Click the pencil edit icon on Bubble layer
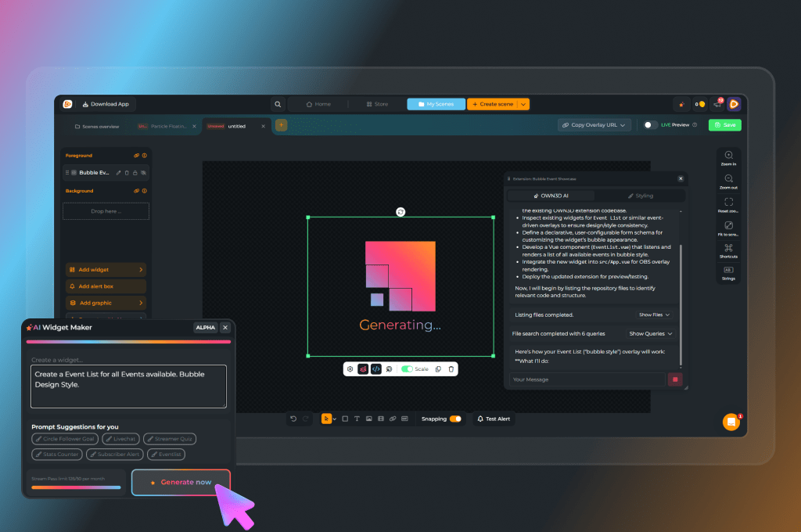801x532 pixels. pyautogui.click(x=118, y=172)
